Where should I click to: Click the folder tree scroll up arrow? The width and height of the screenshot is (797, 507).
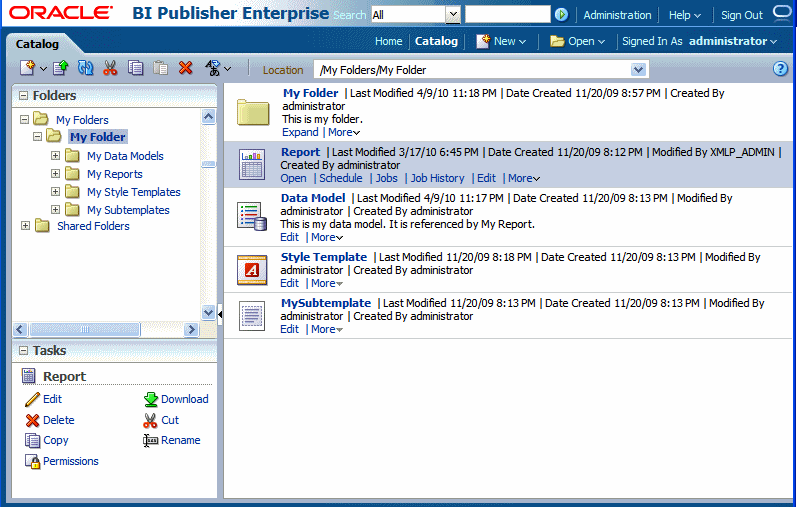click(x=208, y=117)
